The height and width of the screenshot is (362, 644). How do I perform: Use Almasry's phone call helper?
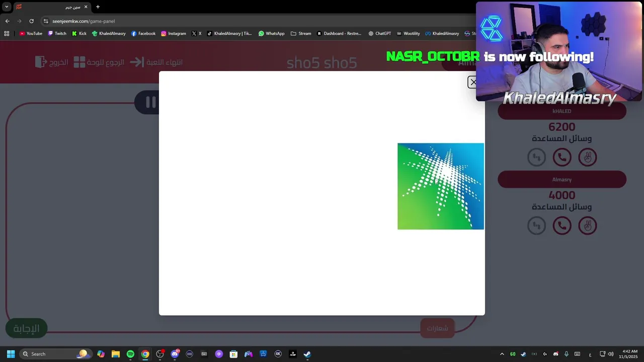[x=562, y=225]
